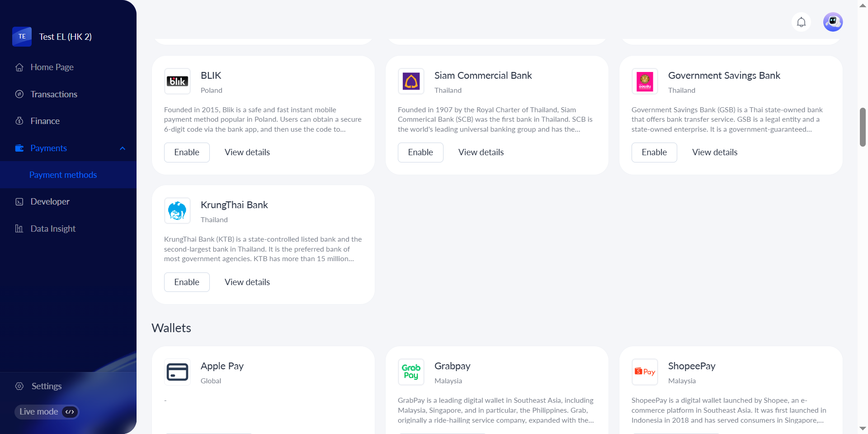Select the Payment methods submenu item
This screenshot has height=434, width=868.
[x=63, y=175]
